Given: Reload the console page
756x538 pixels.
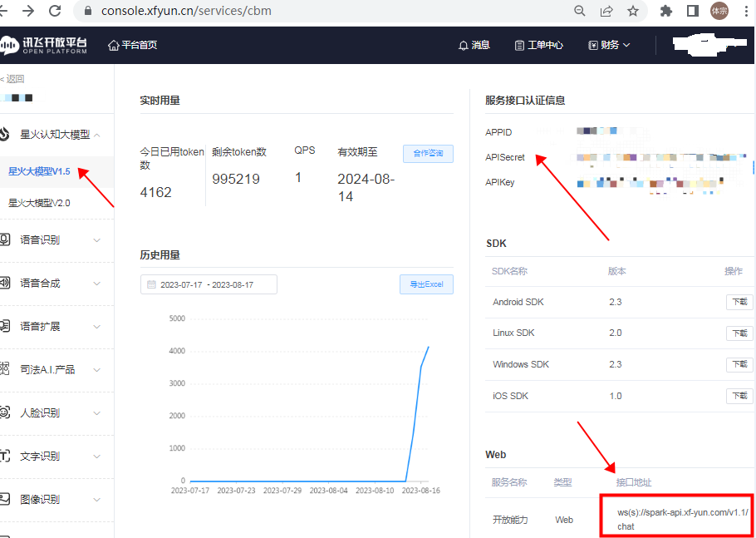Looking at the screenshot, I should (x=56, y=11).
